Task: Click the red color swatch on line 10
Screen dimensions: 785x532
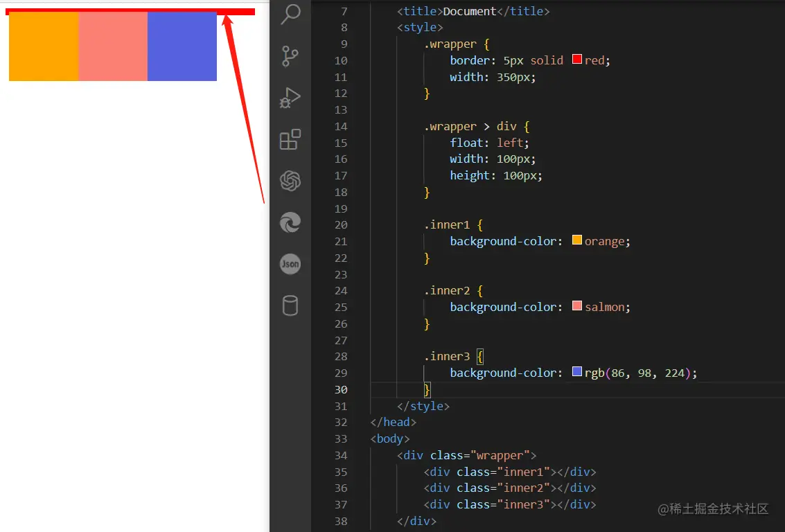Action: point(576,60)
